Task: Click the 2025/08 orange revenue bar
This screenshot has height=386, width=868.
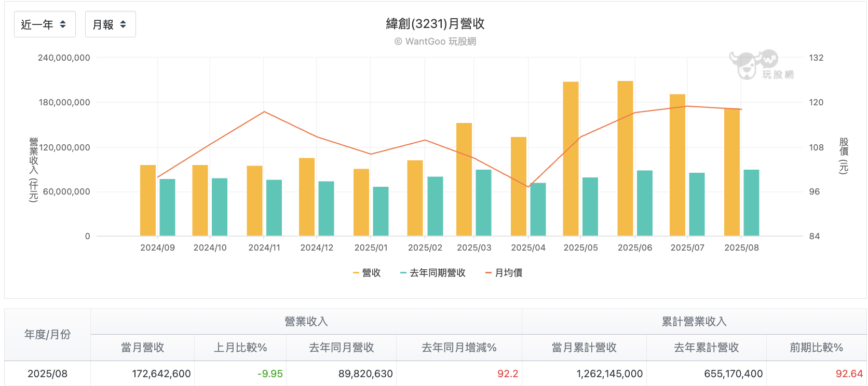Action: coord(732,172)
